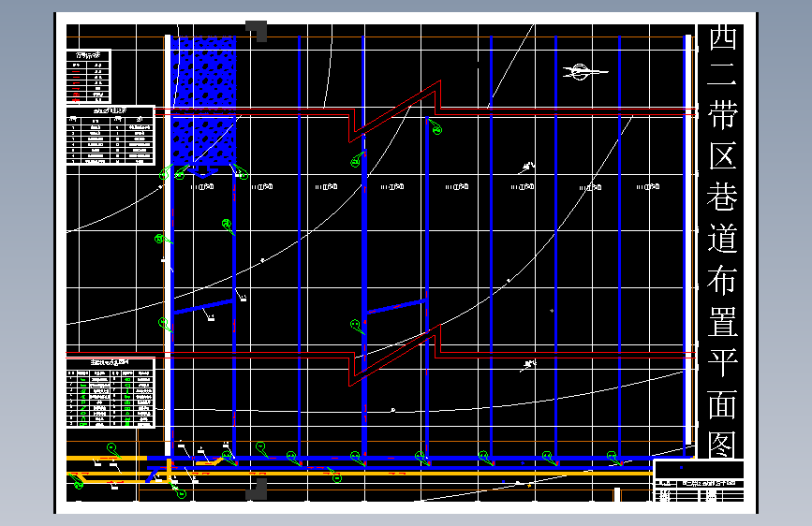Select the green callout marker near upper red zigzag
The image size is (812, 526).
436,129
